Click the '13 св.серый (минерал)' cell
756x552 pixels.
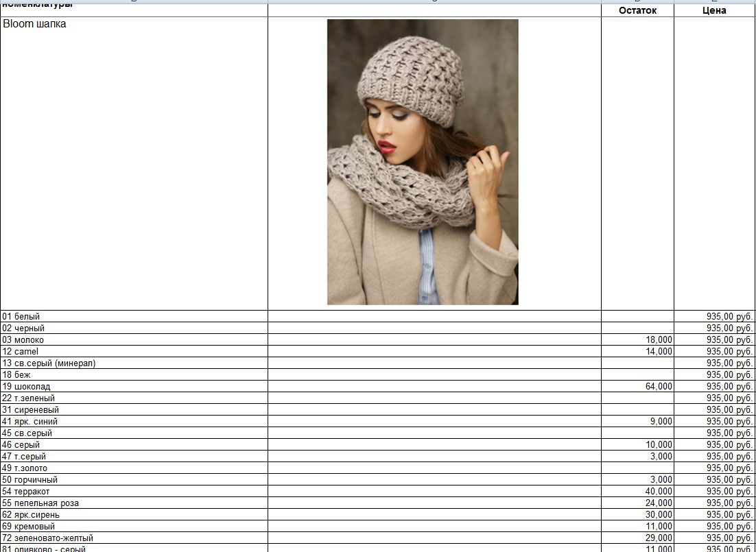(x=49, y=363)
